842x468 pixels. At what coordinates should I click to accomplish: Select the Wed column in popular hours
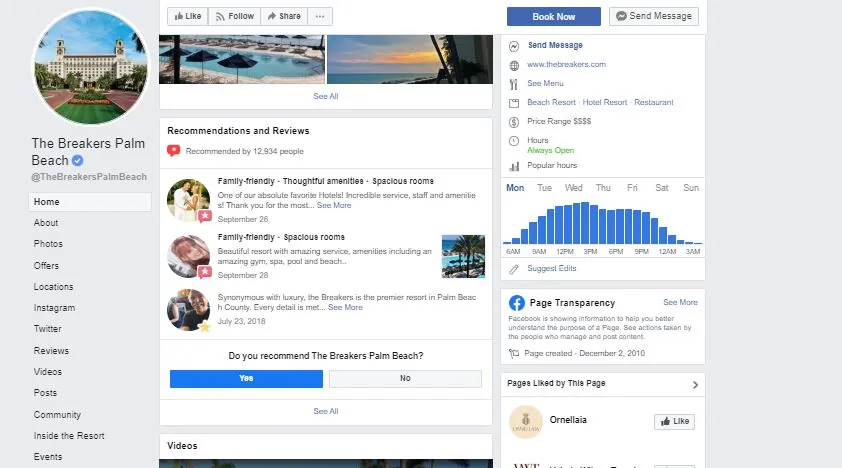pos(574,188)
